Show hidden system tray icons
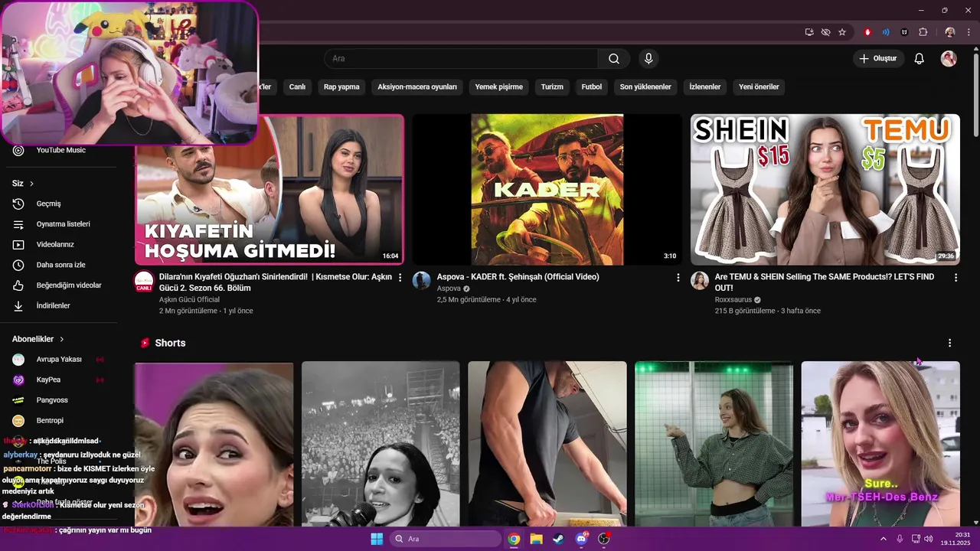Image resolution: width=980 pixels, height=551 pixels. (883, 539)
